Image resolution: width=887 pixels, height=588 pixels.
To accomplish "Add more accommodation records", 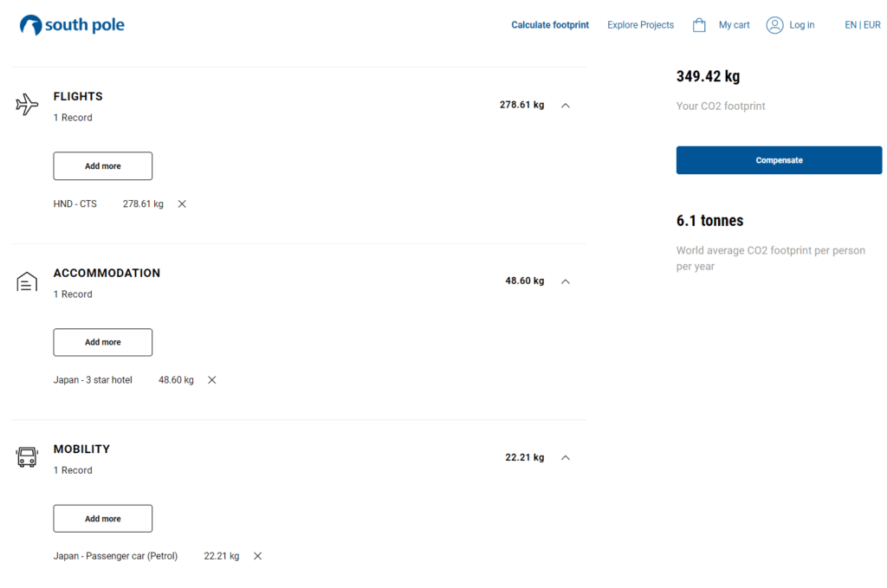I will pyautogui.click(x=103, y=342).
